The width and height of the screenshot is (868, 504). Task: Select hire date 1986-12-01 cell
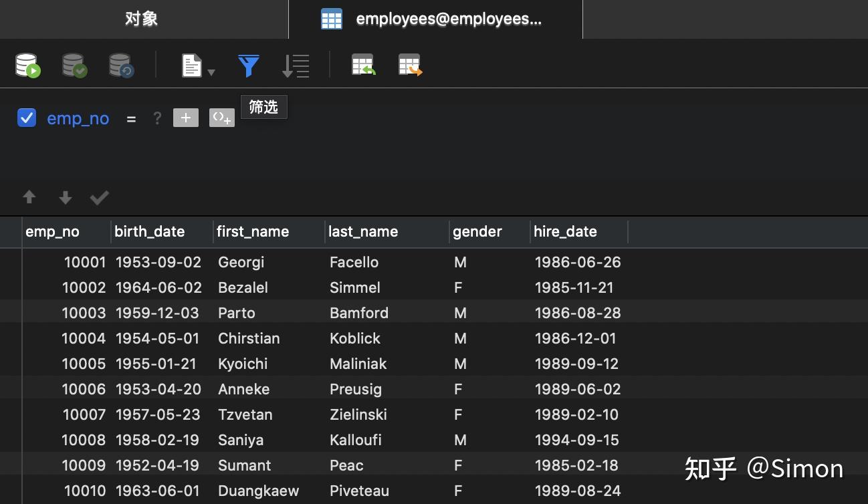[579, 338]
